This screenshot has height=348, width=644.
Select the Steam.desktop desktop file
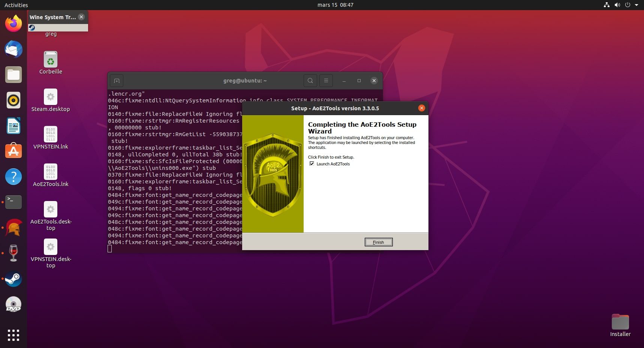(51, 100)
